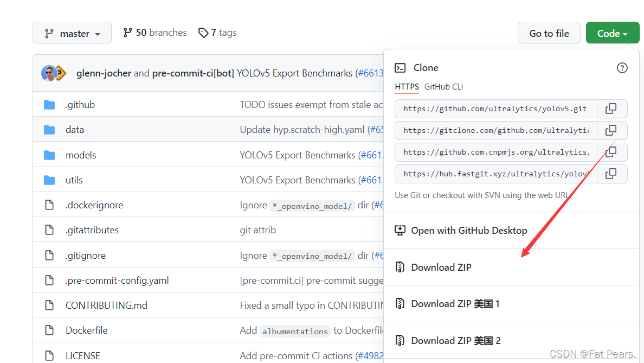This screenshot has width=644, height=363.
Task: Open the pre-commit-ci[bot] author link
Action: point(193,73)
